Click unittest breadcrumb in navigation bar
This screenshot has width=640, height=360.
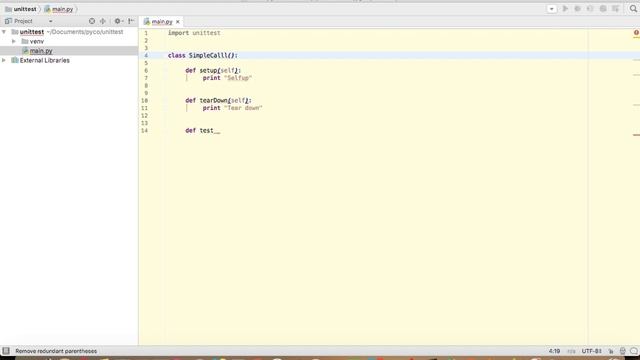25,9
